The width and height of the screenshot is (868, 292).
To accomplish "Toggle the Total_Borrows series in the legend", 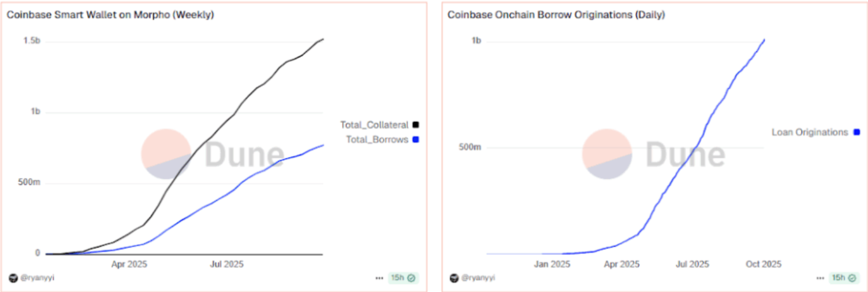I will click(377, 139).
